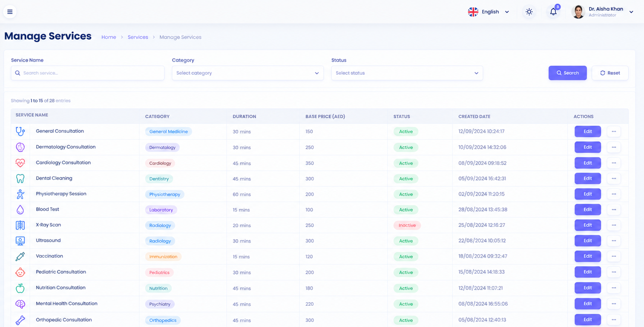Focus the Search service input field
The image size is (644, 327).
(87, 73)
